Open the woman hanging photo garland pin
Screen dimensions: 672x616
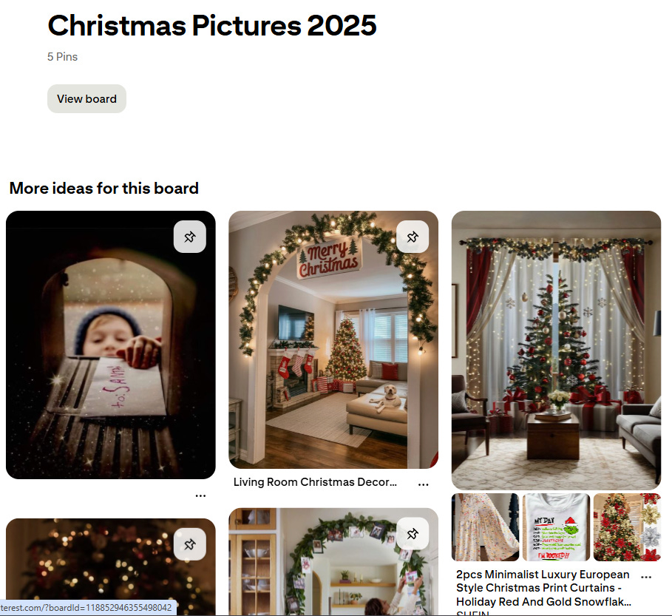333,562
